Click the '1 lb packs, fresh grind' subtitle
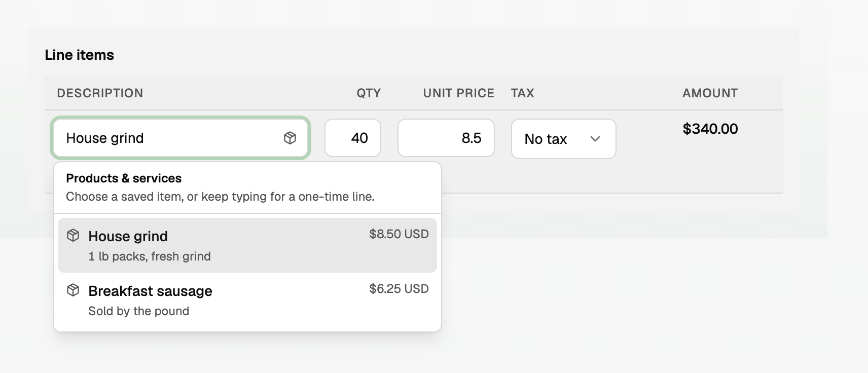The width and height of the screenshot is (868, 373). click(150, 256)
